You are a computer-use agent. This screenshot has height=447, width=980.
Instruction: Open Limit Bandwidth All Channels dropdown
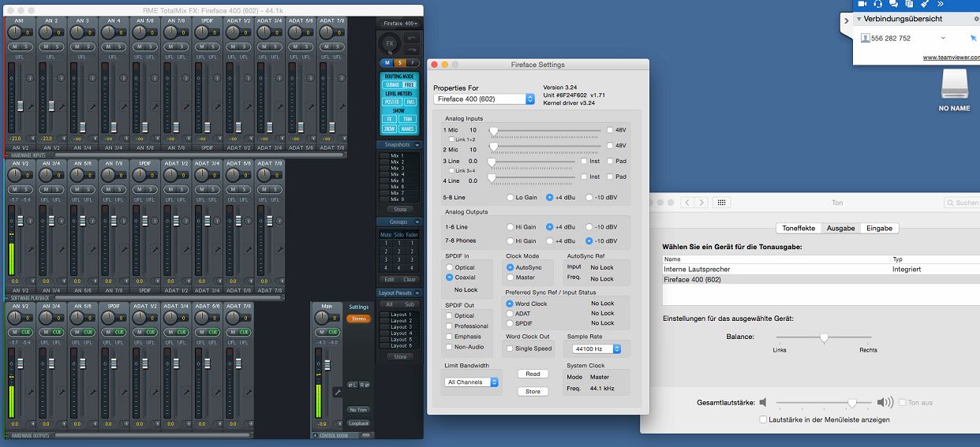(x=471, y=382)
